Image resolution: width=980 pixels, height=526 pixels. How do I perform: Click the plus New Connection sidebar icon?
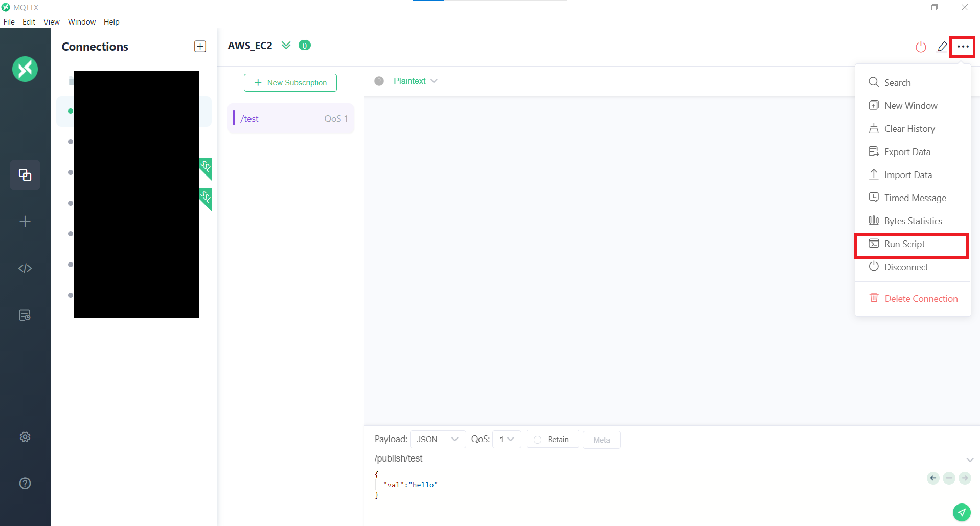click(25, 222)
